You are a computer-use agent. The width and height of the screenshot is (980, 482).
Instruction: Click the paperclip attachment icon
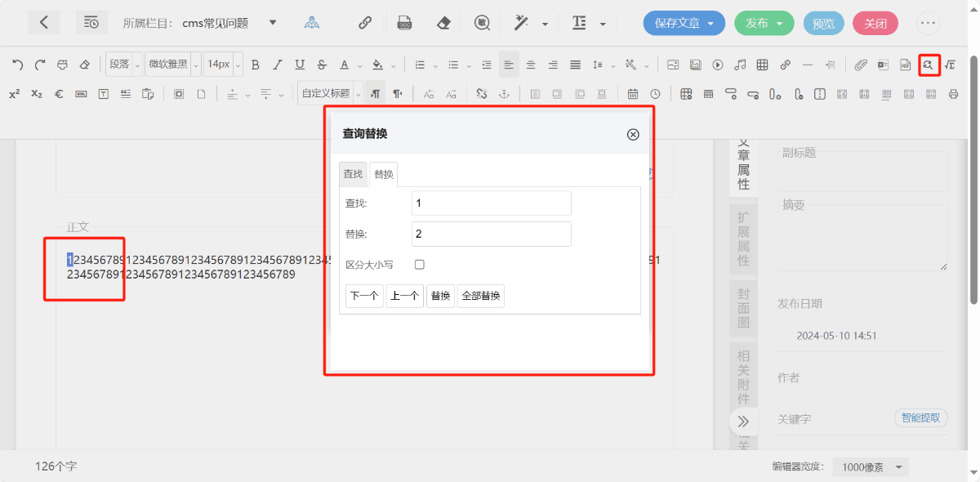[861, 65]
